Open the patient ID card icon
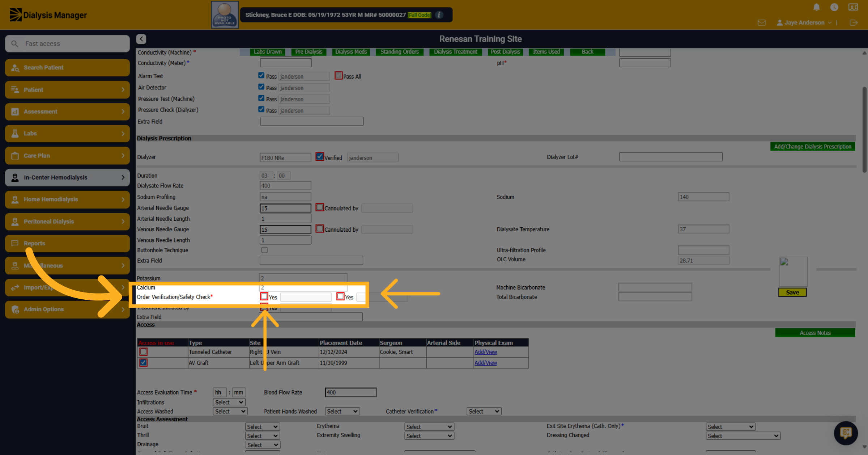Image resolution: width=868 pixels, height=455 pixels. 853,7
